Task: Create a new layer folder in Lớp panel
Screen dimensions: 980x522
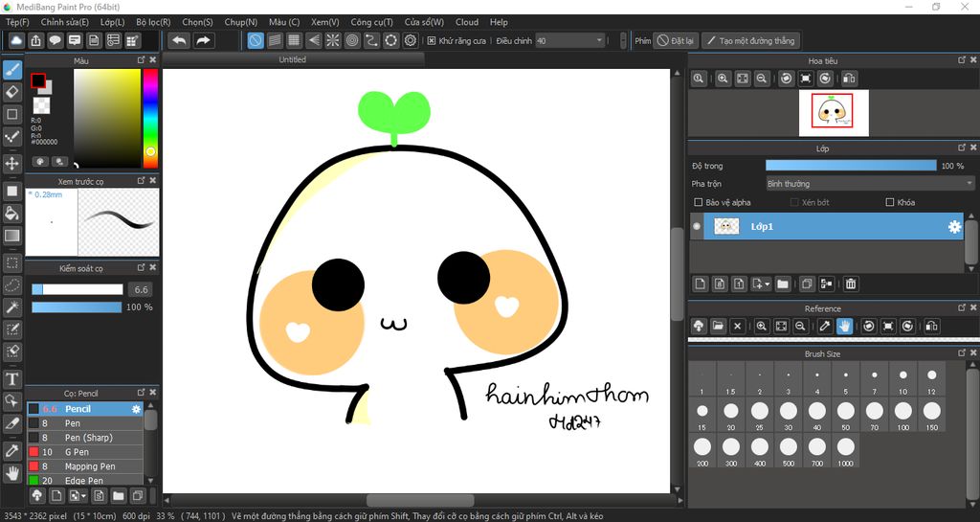Action: [x=783, y=284]
